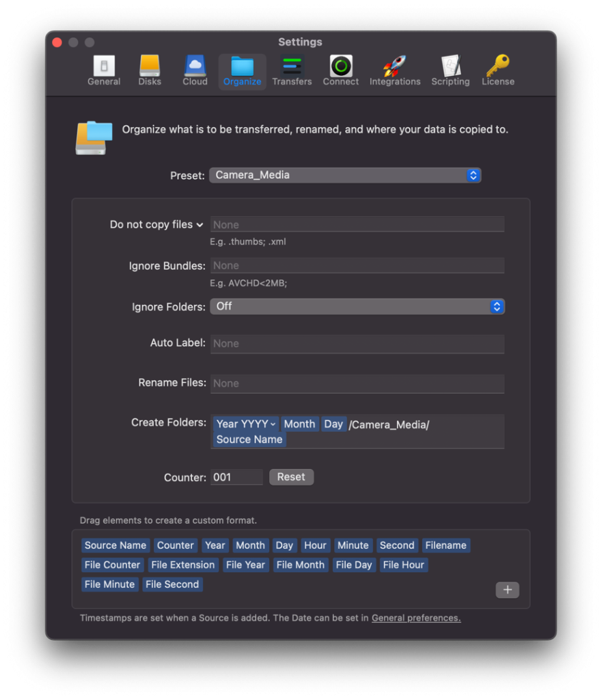The height and width of the screenshot is (700, 602).
Task: Open the Scripting settings icon
Action: click(x=450, y=69)
